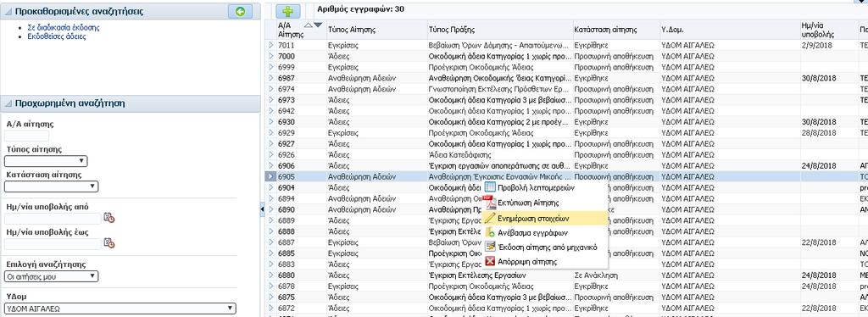Open the Εκδοθείσες άδειες link

click(x=57, y=36)
